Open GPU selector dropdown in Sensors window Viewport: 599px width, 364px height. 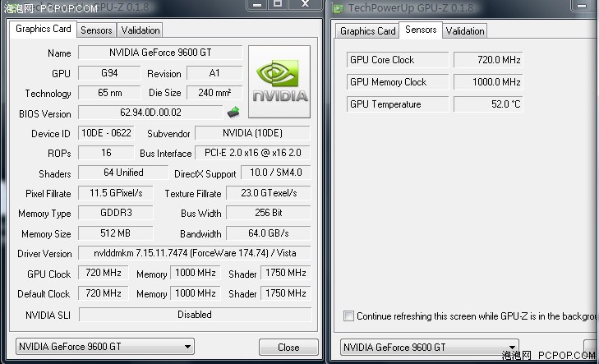pos(430,348)
